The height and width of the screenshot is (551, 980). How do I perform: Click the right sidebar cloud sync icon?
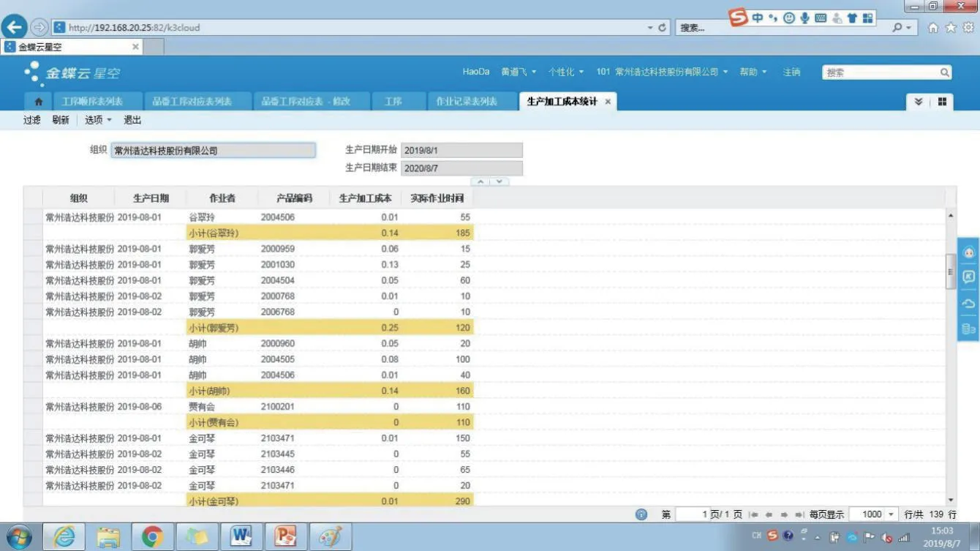(x=969, y=303)
